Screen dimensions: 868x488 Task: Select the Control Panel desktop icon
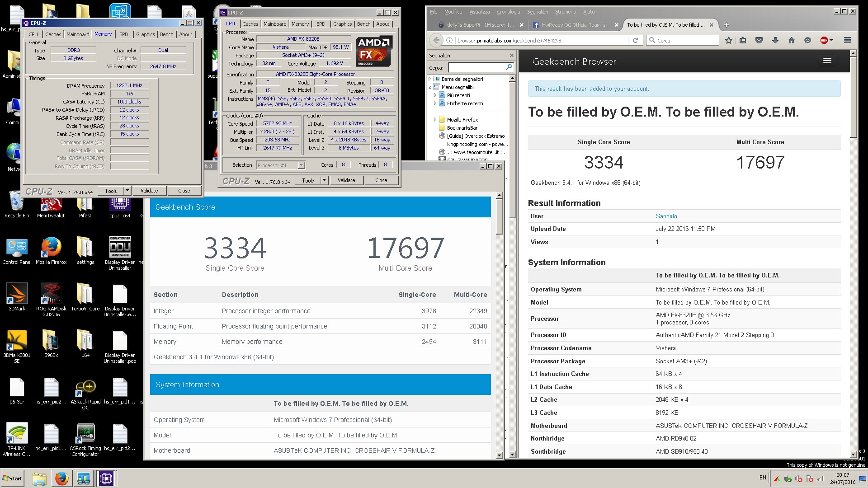click(17, 251)
